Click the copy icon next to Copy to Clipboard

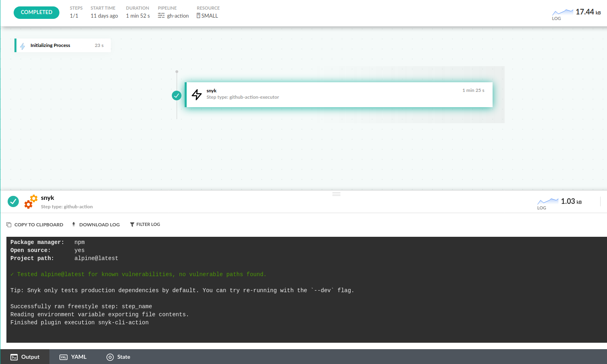click(x=9, y=225)
